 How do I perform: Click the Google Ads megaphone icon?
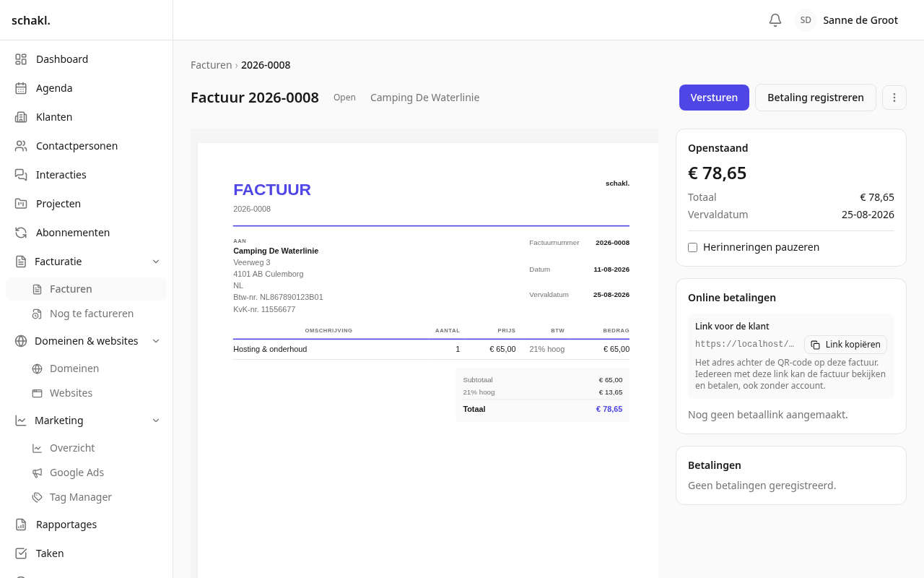(37, 473)
